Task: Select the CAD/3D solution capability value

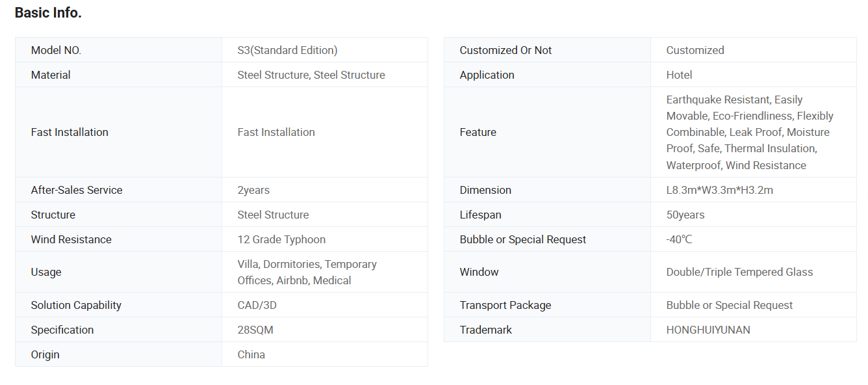Action: (x=257, y=305)
